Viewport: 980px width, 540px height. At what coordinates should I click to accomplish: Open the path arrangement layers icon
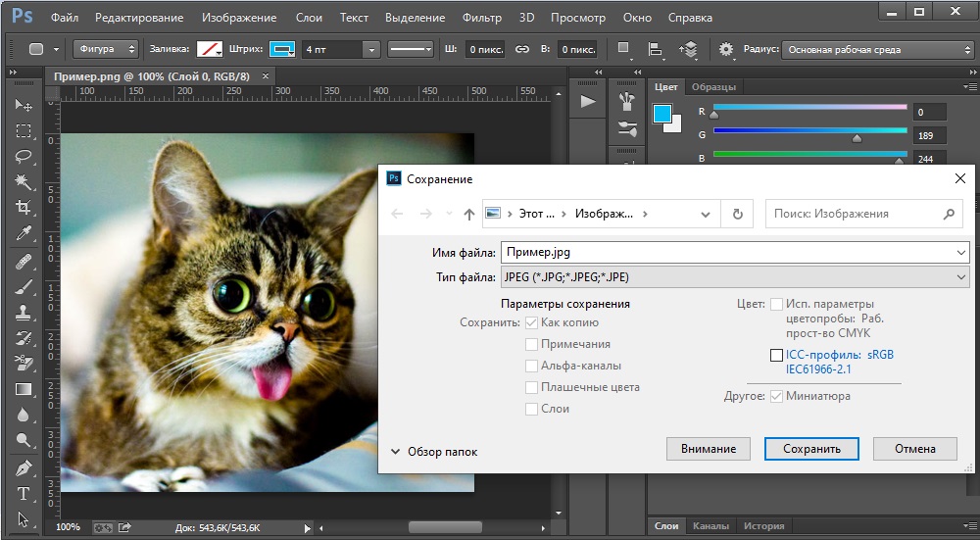tap(689, 49)
